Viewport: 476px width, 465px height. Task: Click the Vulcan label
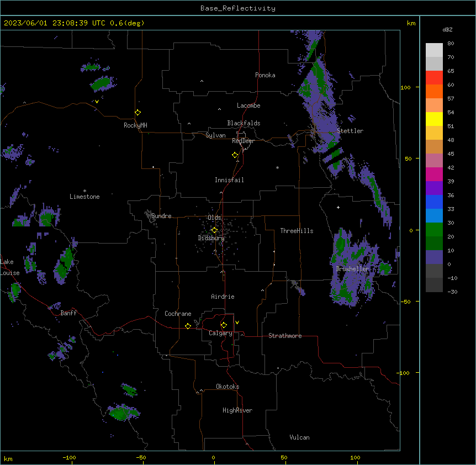(299, 437)
